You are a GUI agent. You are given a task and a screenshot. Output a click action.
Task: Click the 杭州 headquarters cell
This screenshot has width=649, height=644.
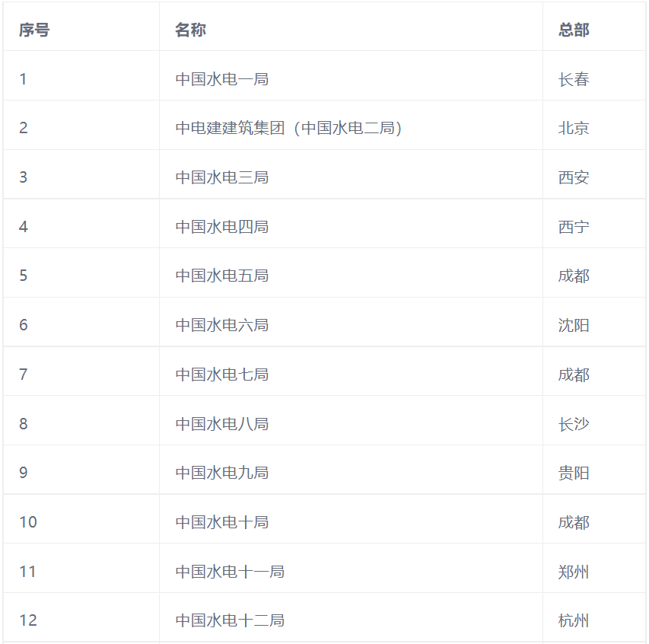tap(574, 620)
